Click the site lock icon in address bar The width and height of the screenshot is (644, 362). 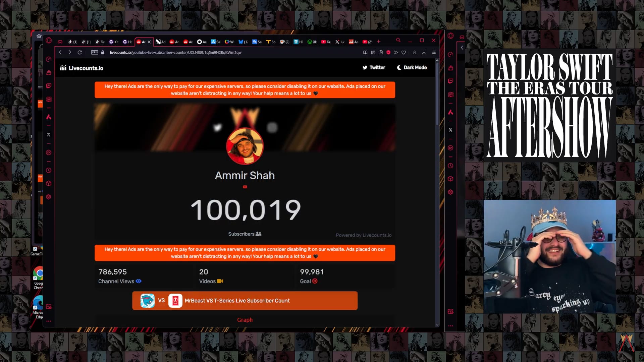(103, 52)
